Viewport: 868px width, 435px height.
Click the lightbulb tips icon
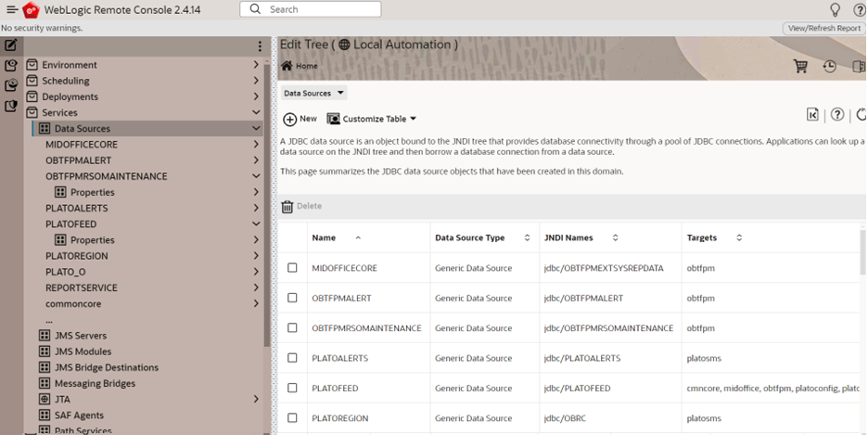[835, 9]
